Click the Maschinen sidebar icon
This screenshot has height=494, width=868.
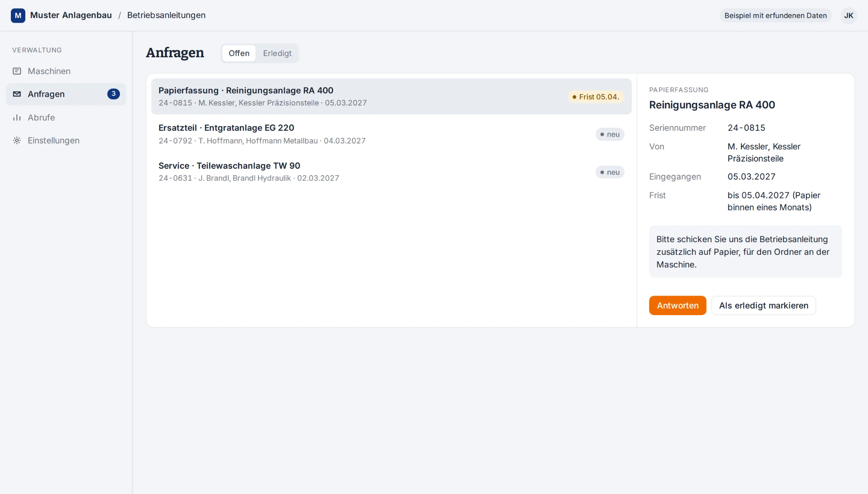point(17,71)
